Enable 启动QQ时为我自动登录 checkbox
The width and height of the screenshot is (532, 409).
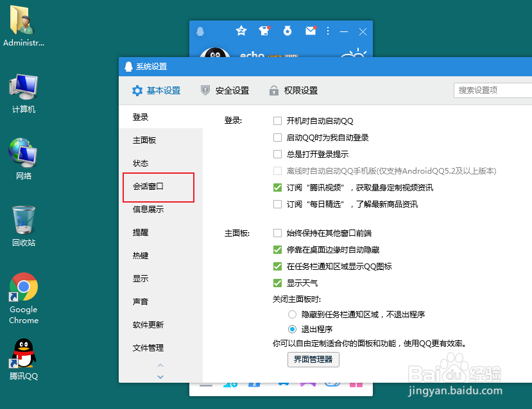coord(277,138)
